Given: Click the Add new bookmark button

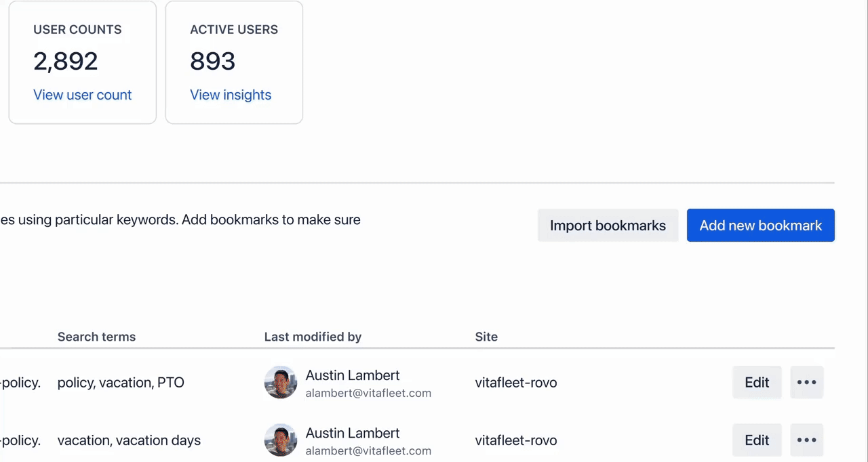Looking at the screenshot, I should tap(760, 225).
